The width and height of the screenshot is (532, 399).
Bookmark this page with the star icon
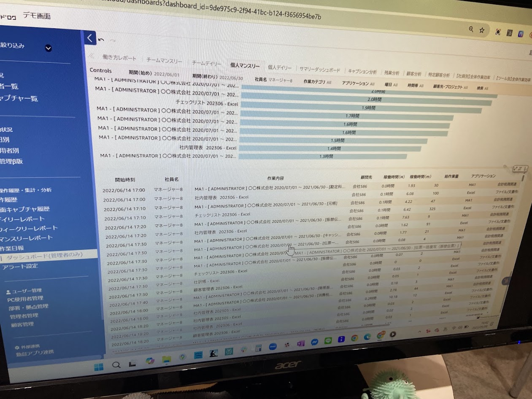[x=482, y=30]
